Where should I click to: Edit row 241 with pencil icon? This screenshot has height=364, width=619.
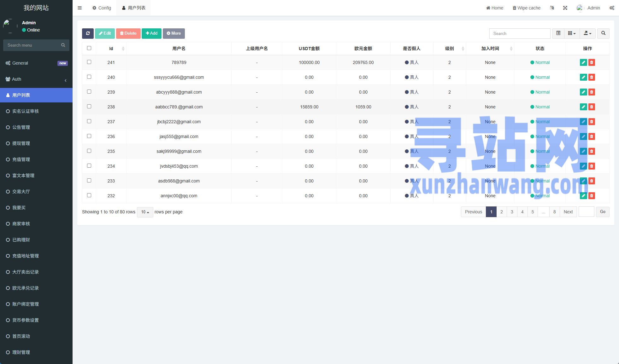583,62
